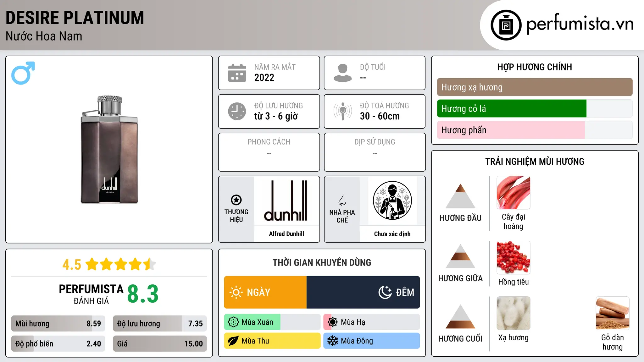Click the Mùa Xuân season bar
This screenshot has width=644, height=362.
(272, 322)
